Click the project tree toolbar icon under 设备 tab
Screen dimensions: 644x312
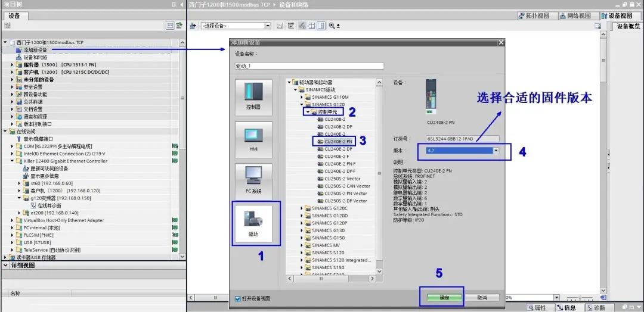(7, 26)
